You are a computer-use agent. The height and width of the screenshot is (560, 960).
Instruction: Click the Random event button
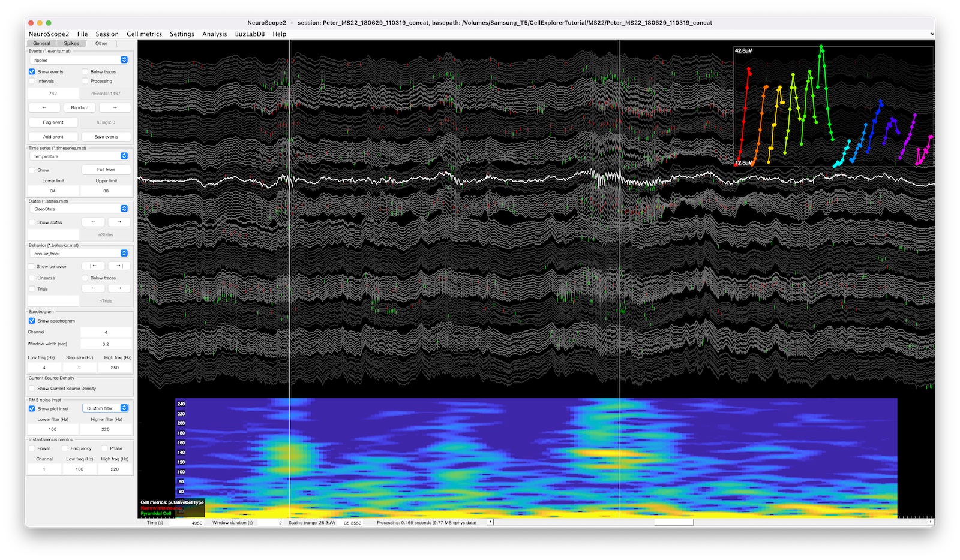click(79, 108)
